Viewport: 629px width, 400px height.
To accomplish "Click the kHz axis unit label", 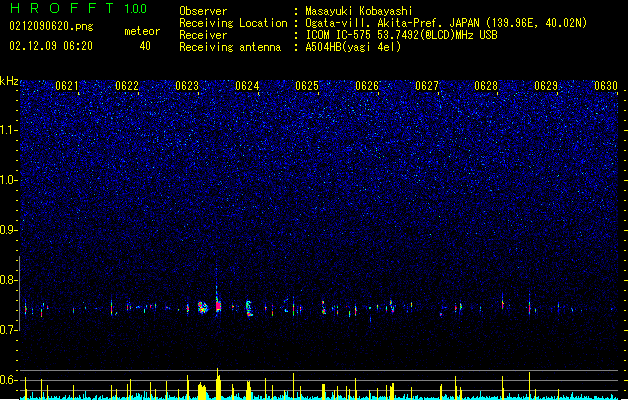I will pyautogui.click(x=9, y=81).
